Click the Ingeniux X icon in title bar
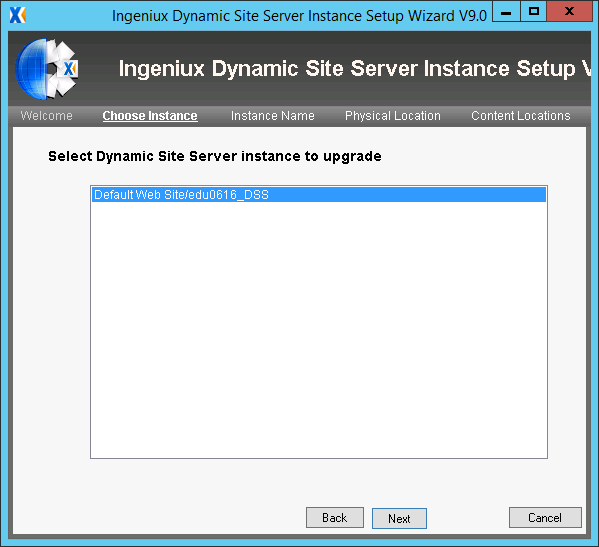 18,15
